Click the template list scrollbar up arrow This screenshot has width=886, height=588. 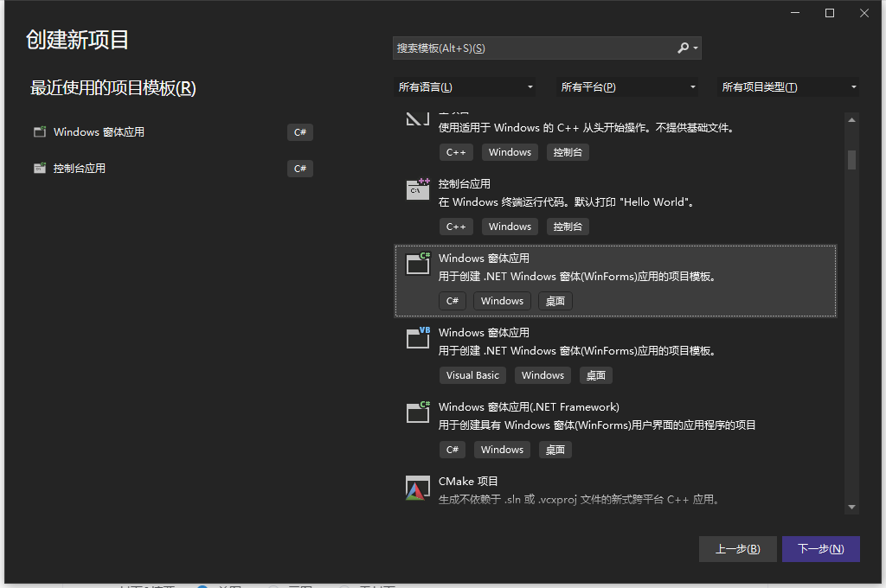[851, 119]
